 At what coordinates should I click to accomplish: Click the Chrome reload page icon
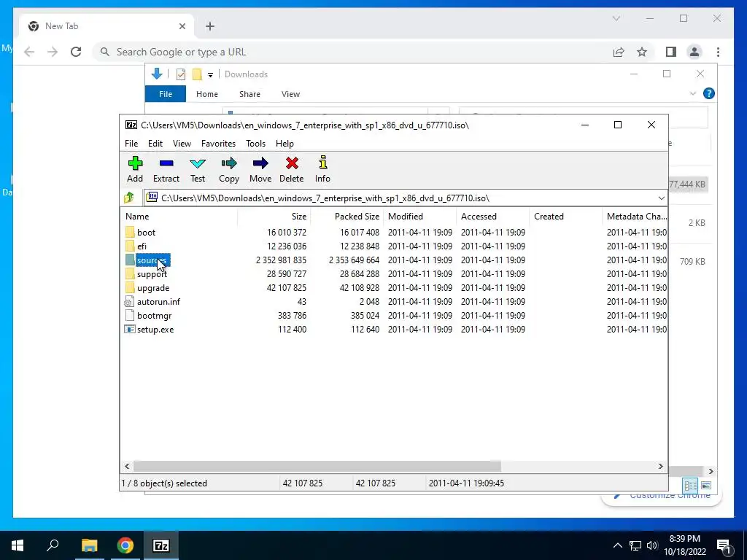76,52
